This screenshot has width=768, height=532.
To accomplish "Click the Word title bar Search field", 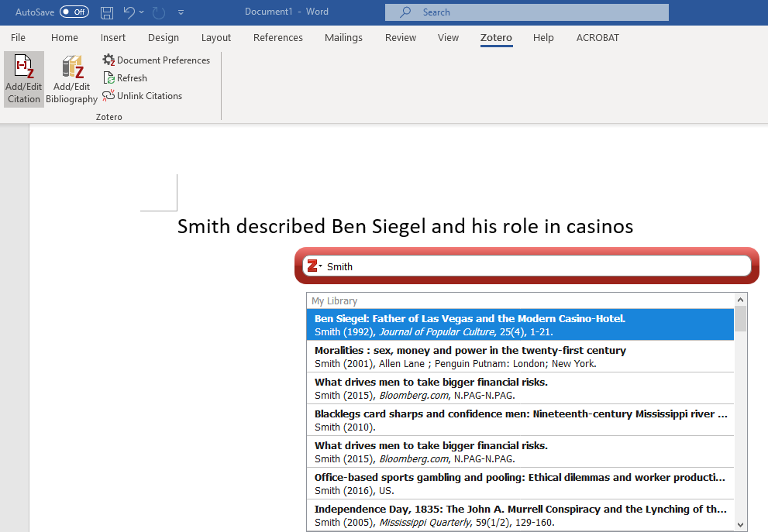I will (526, 12).
